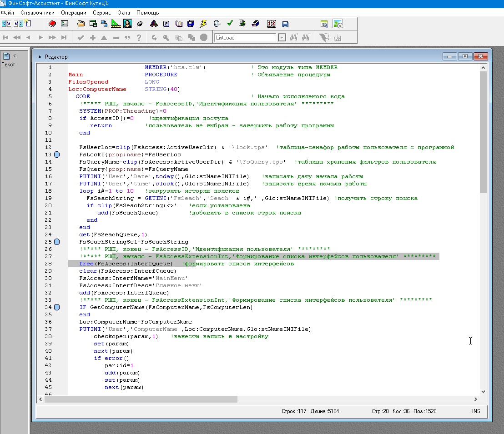Click the horizontal scrollbar thumb in the editor
The image size is (504, 434).
(141, 399)
